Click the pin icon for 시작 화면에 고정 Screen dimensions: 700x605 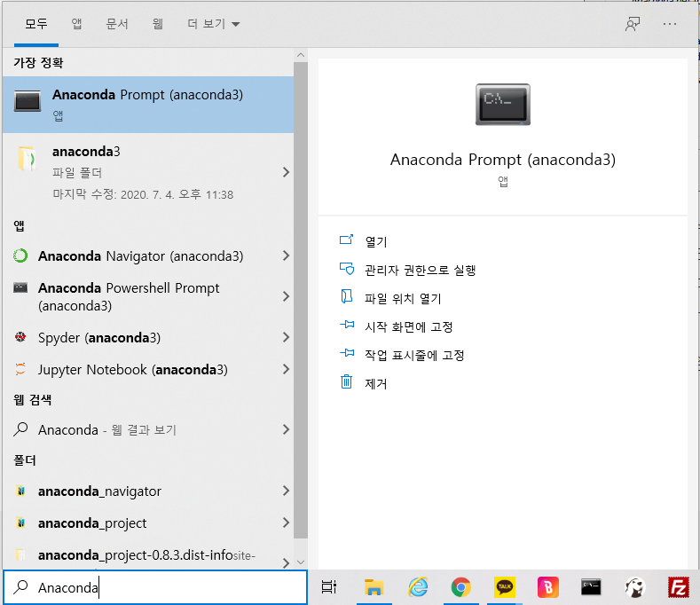click(347, 325)
